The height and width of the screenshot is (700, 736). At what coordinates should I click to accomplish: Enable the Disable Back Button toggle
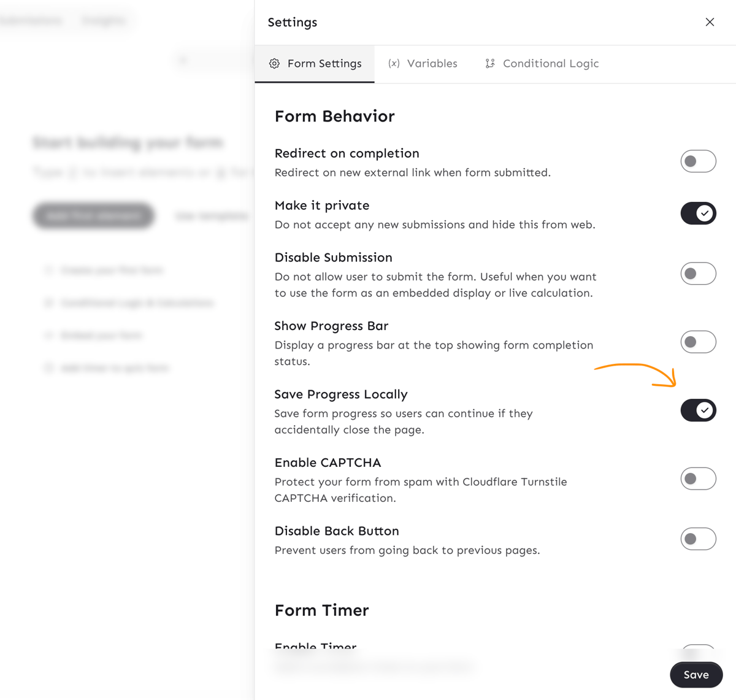pyautogui.click(x=698, y=539)
